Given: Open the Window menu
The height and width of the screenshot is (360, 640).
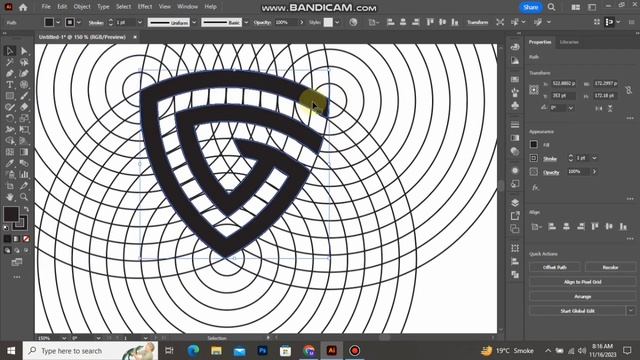Looking at the screenshot, I should click(x=187, y=7).
